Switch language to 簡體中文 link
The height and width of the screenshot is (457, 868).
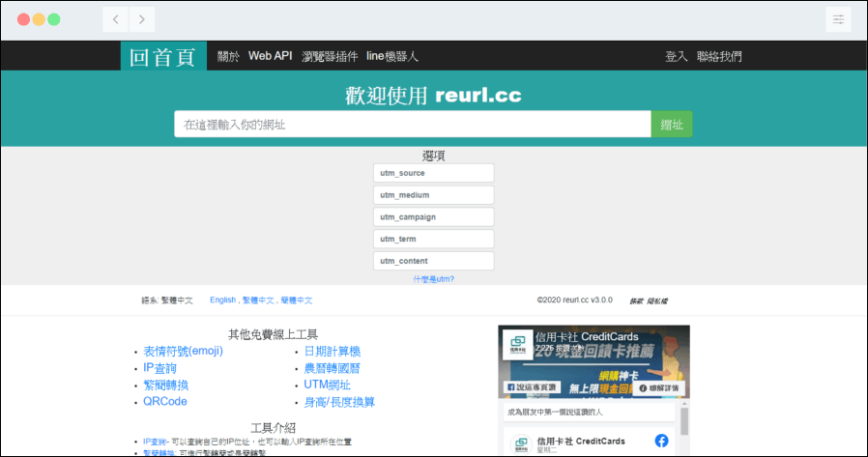pos(296,300)
